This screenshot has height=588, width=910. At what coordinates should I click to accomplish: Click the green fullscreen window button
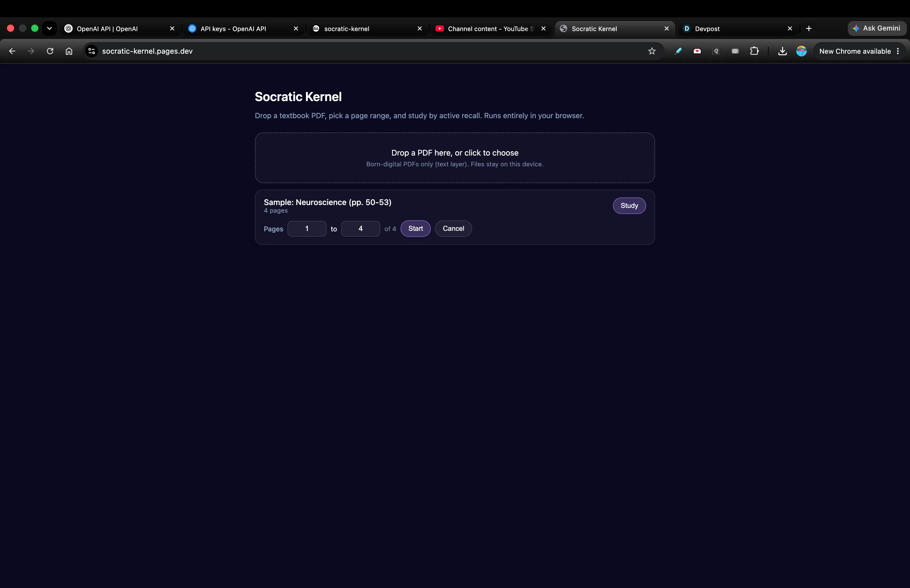(x=35, y=28)
